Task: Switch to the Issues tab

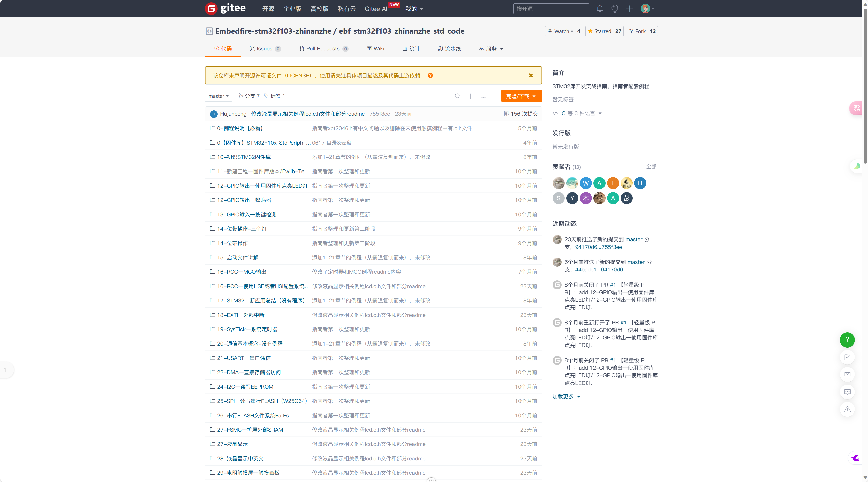Action: (x=265, y=49)
